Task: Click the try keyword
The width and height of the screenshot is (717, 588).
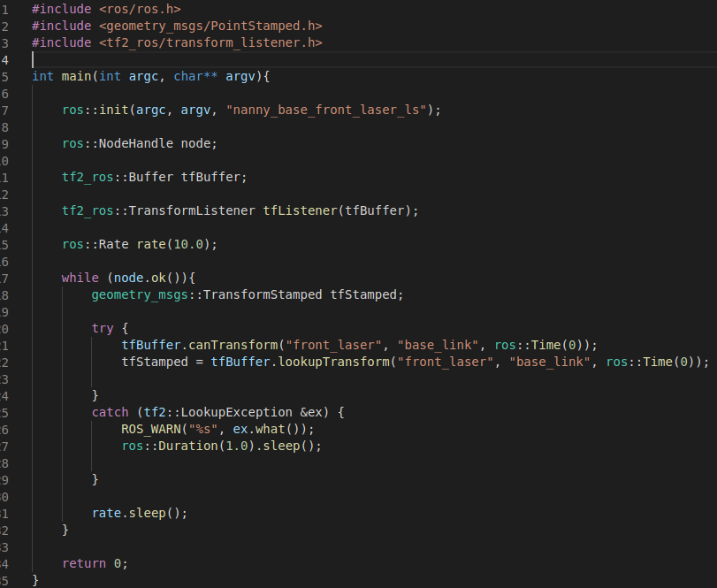Action: pos(103,328)
